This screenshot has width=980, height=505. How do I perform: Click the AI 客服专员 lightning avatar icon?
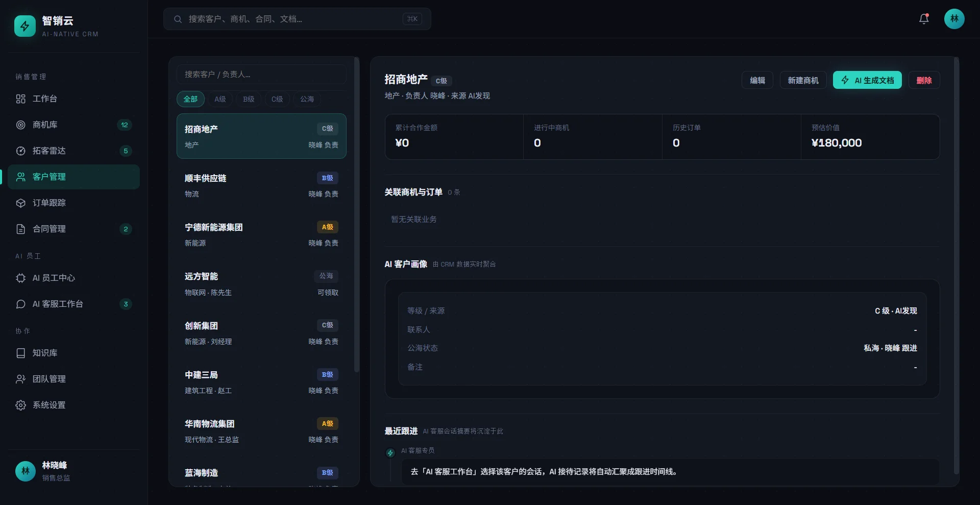pyautogui.click(x=390, y=453)
